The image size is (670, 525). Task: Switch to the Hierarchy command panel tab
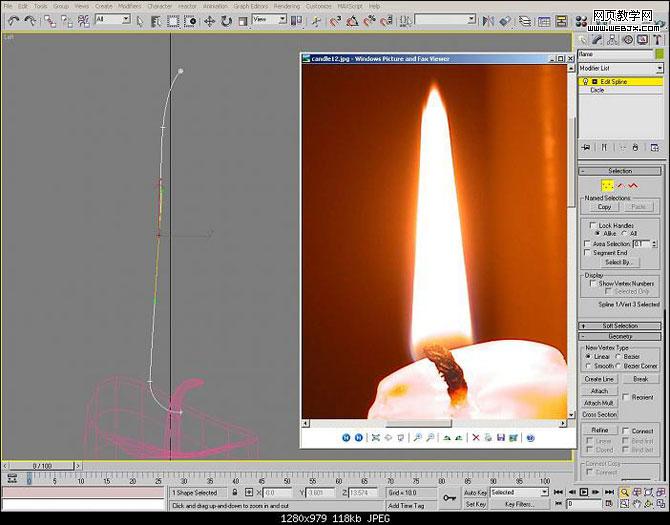click(612, 40)
